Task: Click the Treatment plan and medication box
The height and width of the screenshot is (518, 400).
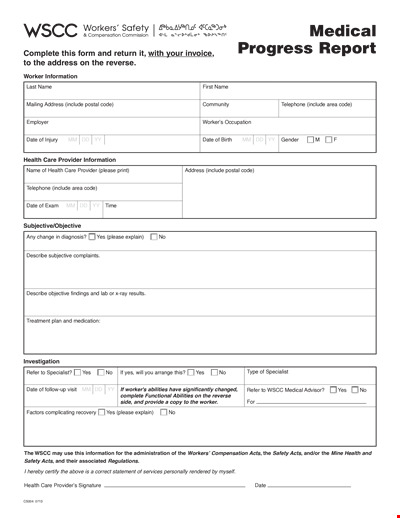Action: click(x=200, y=335)
